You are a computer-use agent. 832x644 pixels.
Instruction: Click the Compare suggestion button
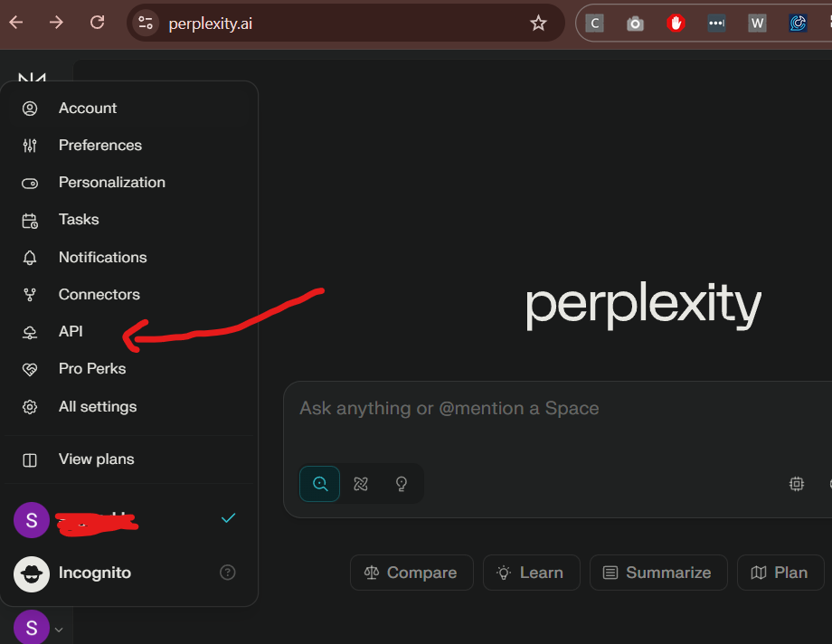[x=411, y=573]
